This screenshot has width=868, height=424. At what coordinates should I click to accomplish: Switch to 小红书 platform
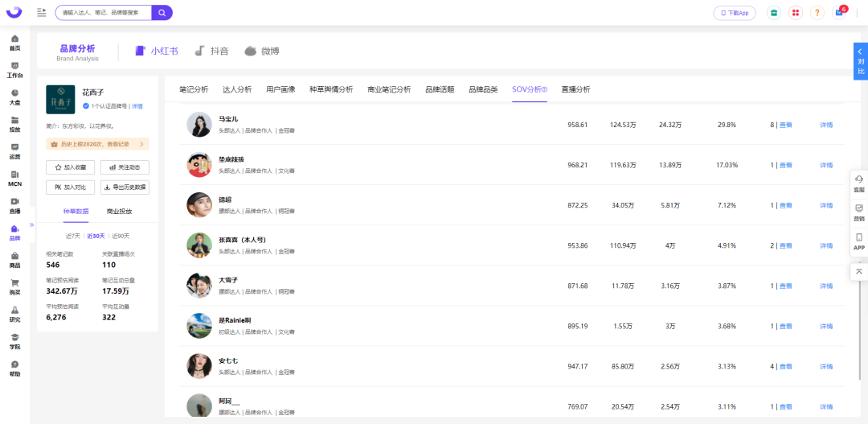(x=157, y=51)
